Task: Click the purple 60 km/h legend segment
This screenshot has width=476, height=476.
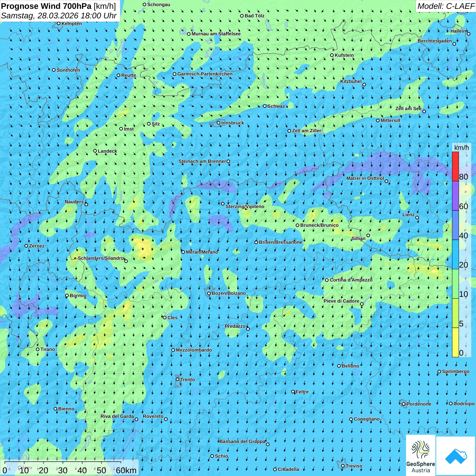Action: point(455,196)
